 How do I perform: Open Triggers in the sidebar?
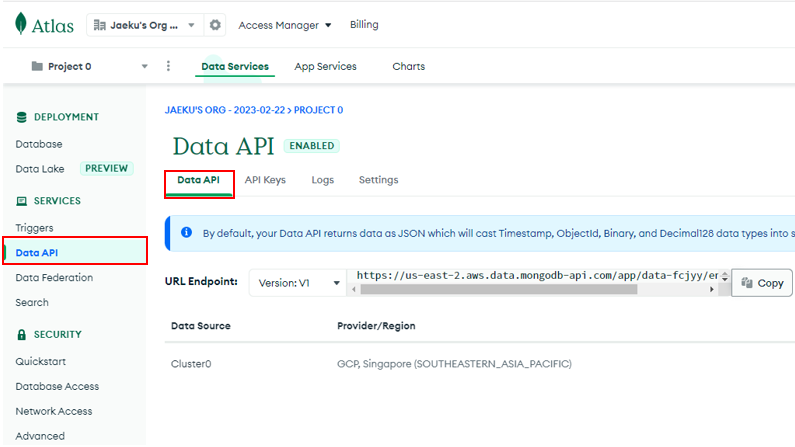pyautogui.click(x=34, y=228)
